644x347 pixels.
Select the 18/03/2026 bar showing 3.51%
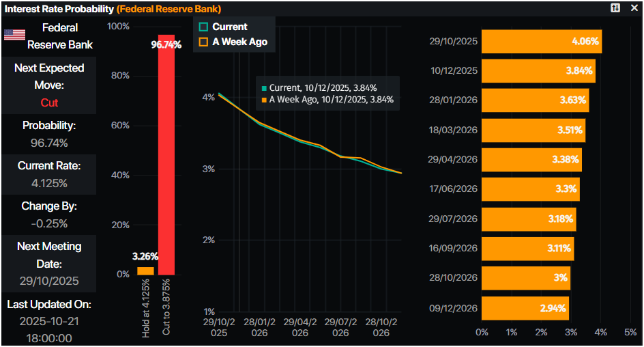coord(533,130)
